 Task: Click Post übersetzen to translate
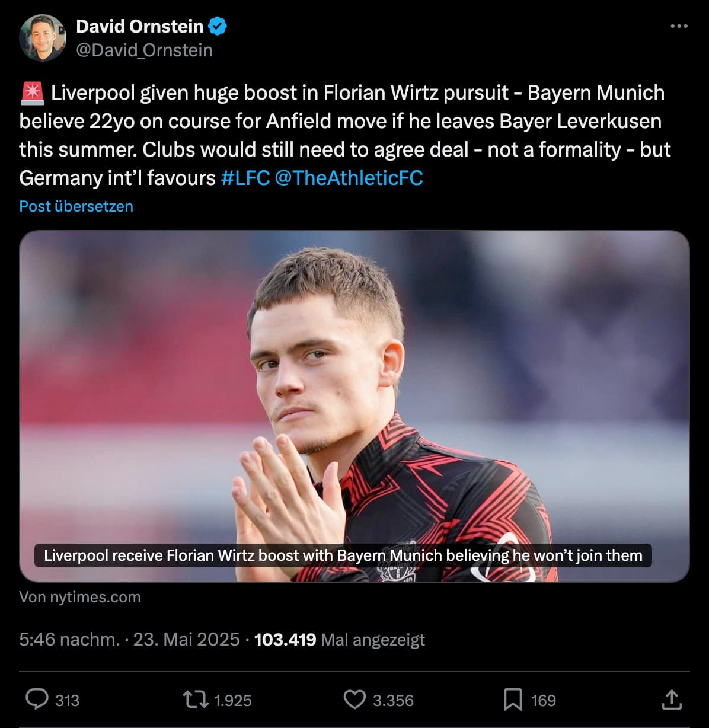76,206
